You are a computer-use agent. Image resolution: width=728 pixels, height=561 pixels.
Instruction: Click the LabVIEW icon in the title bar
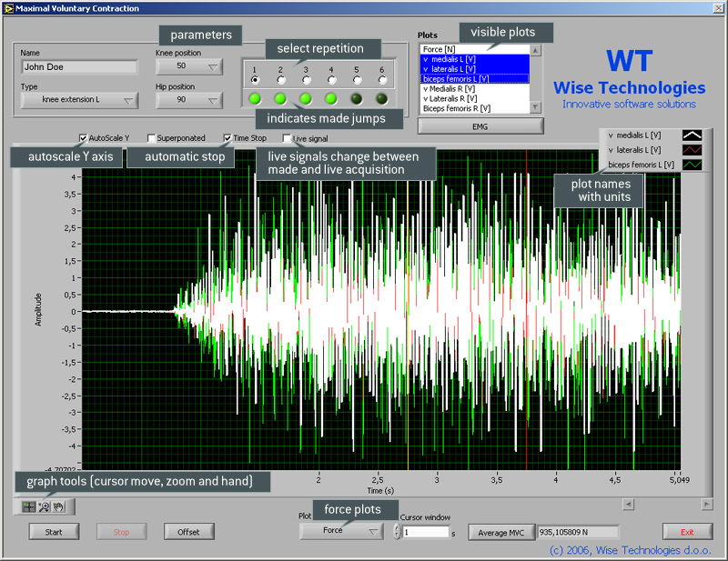[8, 8]
